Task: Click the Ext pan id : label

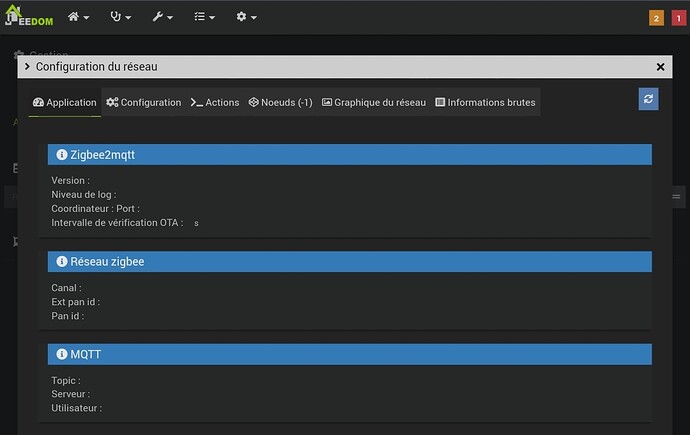Action: point(76,302)
